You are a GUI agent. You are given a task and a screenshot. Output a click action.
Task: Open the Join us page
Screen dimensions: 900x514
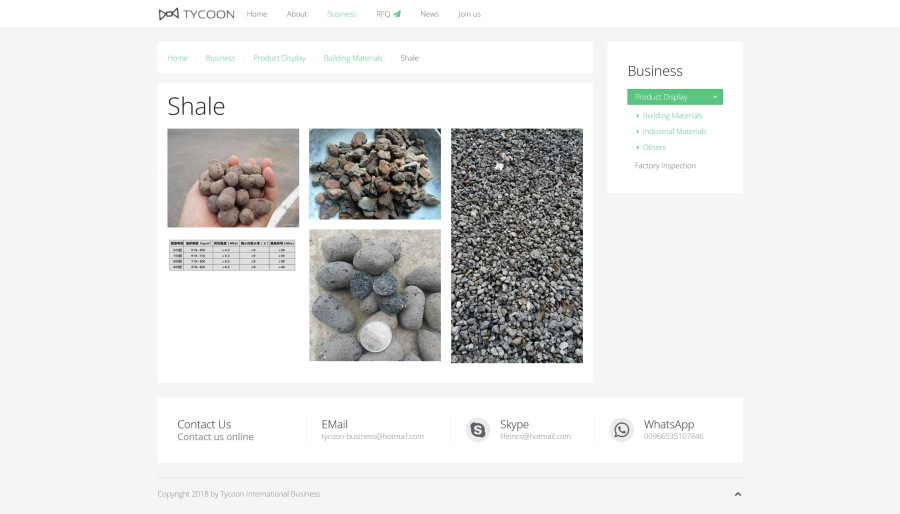[x=469, y=14]
